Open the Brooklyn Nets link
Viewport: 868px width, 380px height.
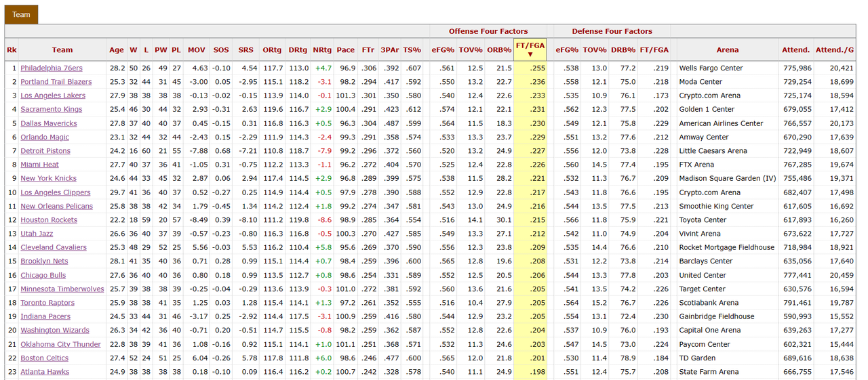[x=44, y=261]
